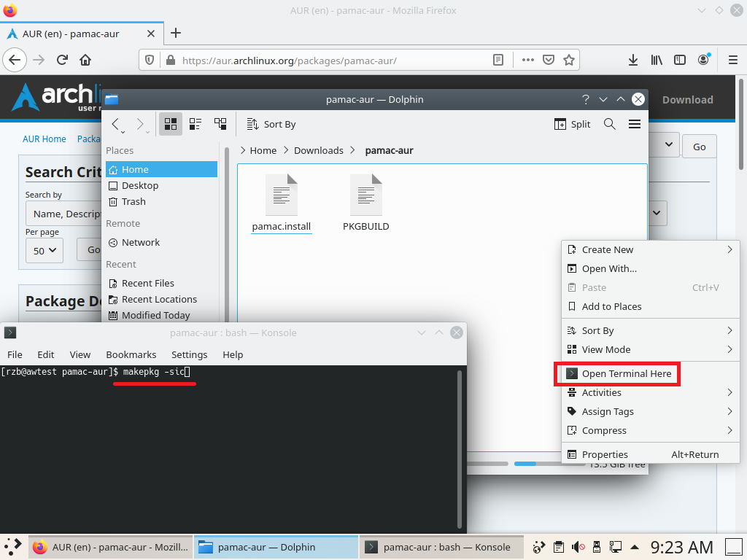The image size is (747, 560).
Task: Choose Properties from context menu
Action: coord(650,455)
